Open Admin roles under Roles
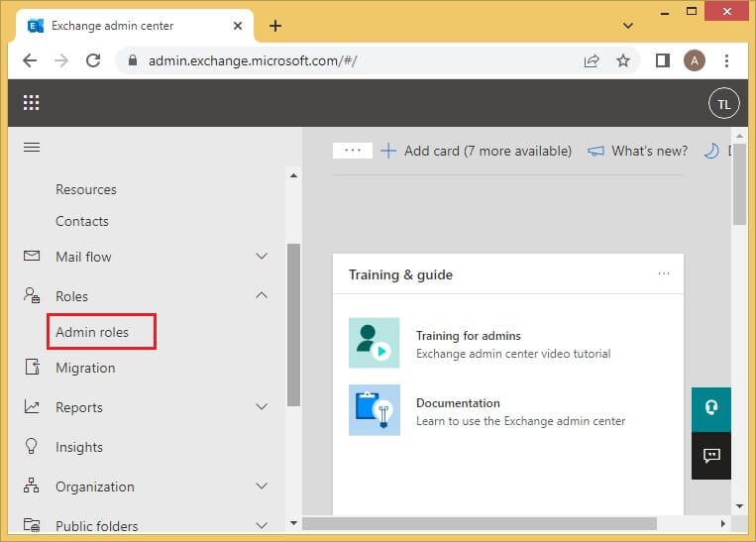This screenshot has height=542, width=756. click(x=92, y=332)
